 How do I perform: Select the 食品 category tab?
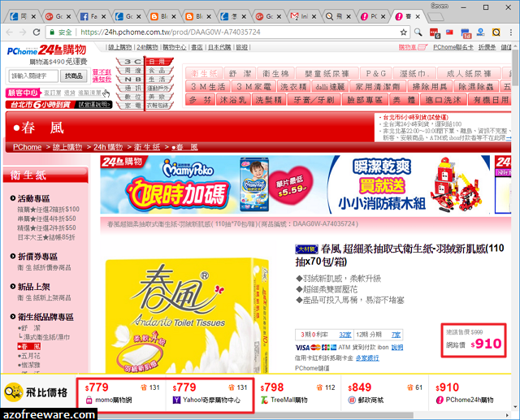[158, 71]
